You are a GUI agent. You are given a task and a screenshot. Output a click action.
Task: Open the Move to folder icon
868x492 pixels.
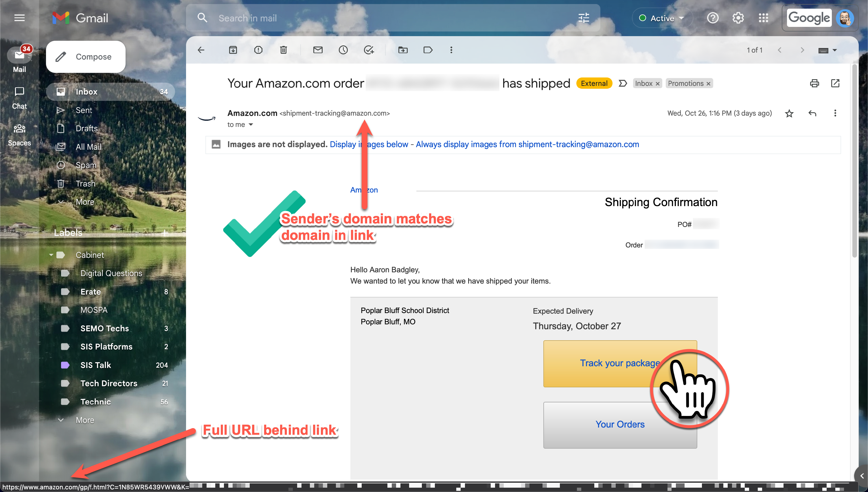click(403, 50)
